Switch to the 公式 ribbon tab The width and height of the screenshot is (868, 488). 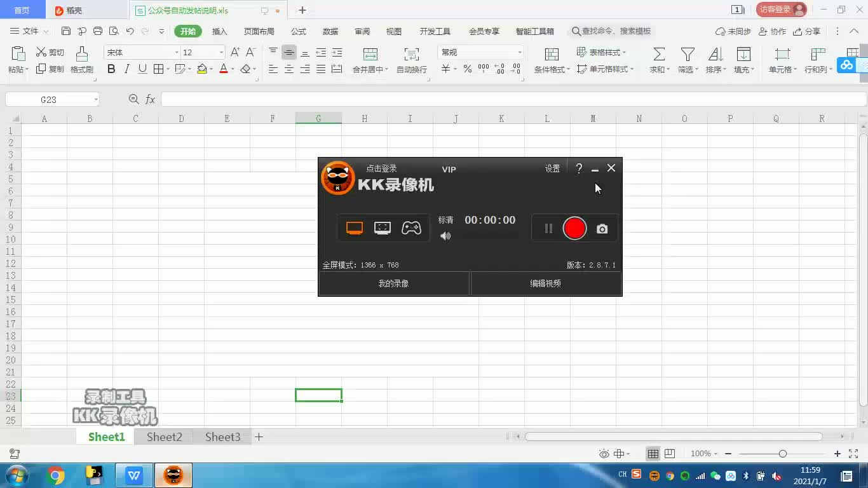tap(298, 31)
